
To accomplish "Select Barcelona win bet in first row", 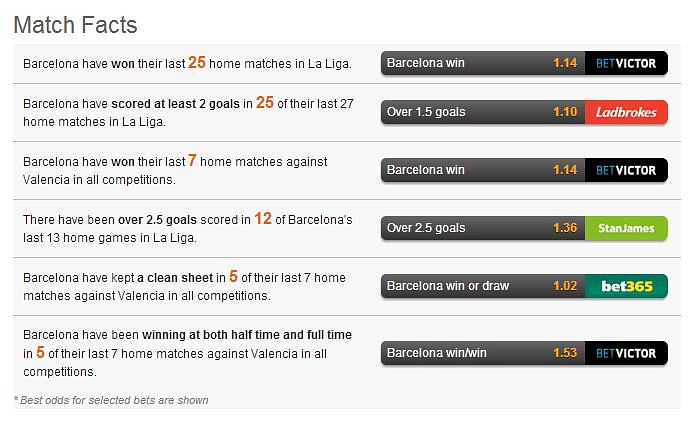I will point(483,63).
